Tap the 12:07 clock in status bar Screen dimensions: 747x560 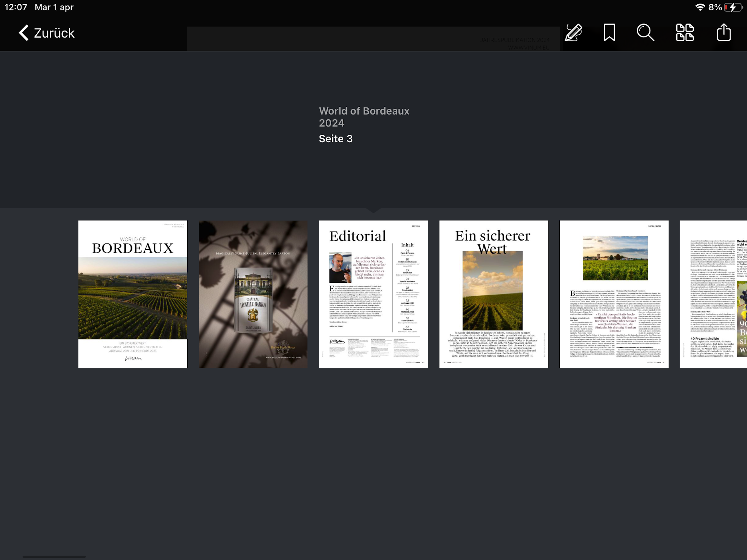coord(16,7)
